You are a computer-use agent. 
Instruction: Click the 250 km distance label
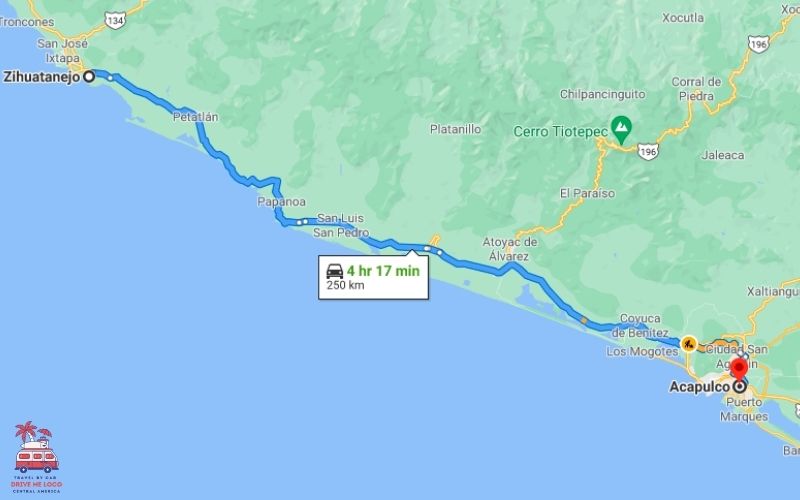pyautogui.click(x=345, y=285)
